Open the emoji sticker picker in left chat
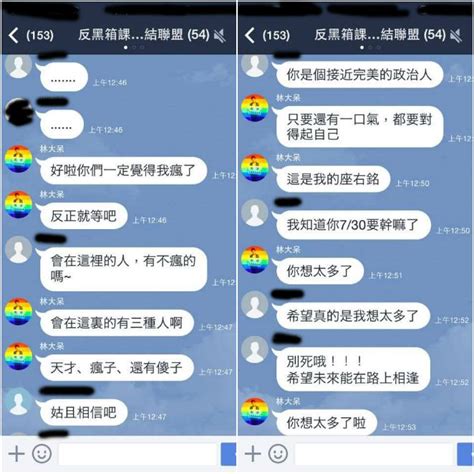 (42, 454)
